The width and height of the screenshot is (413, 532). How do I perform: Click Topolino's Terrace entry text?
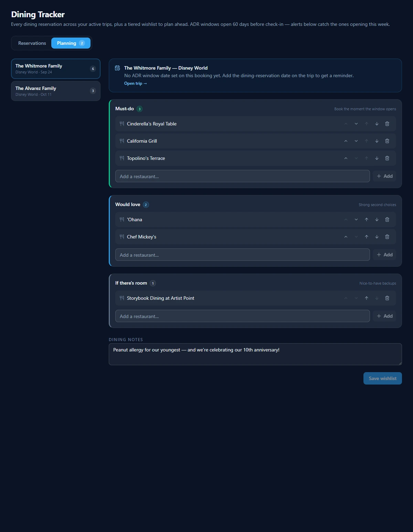(x=146, y=158)
